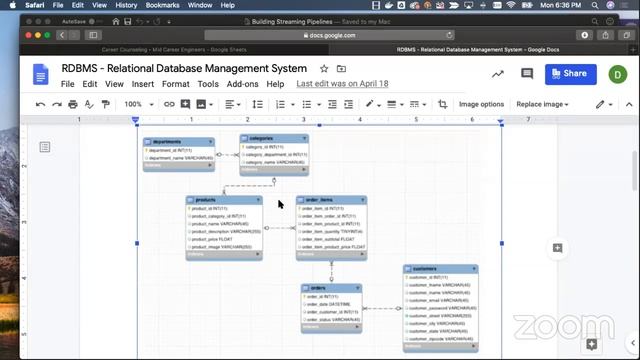
Task: Click the blue Share button
Action: (x=571, y=74)
